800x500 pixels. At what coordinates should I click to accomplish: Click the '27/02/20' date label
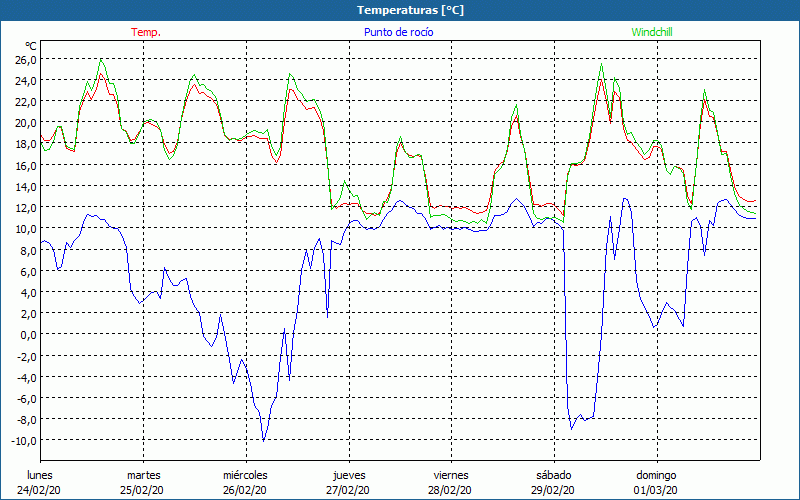348,490
